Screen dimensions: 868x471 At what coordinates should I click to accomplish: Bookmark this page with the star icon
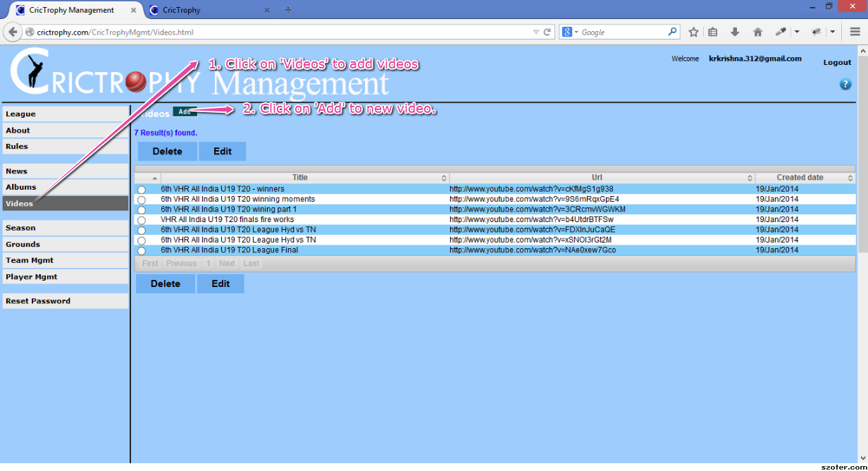coord(693,32)
